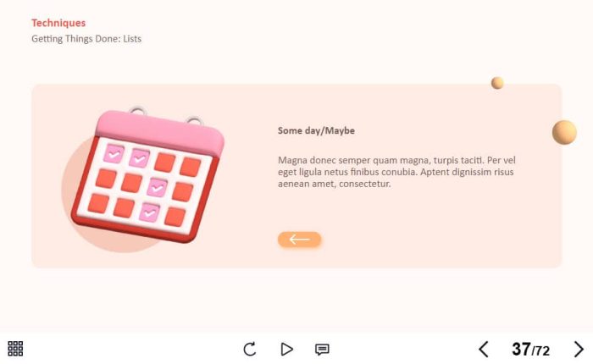Viewport: 593px width, 364px height.
Task: Click the large golden sphere at card's right edge
Action: (564, 132)
